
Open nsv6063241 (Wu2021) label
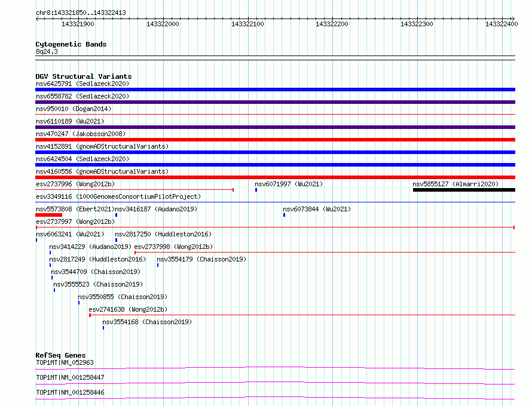point(70,234)
